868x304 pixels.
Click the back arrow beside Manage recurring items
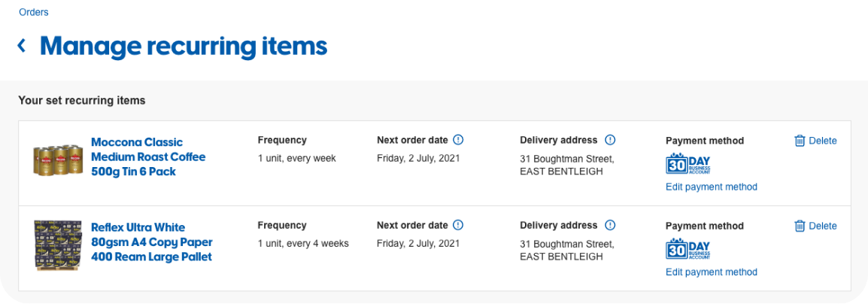point(22,46)
